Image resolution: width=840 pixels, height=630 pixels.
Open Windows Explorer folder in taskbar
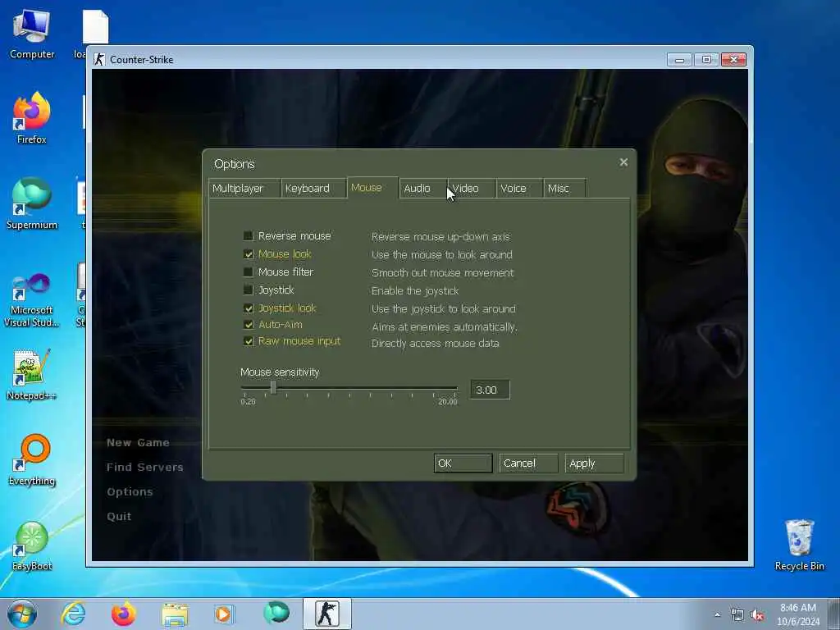pos(175,614)
